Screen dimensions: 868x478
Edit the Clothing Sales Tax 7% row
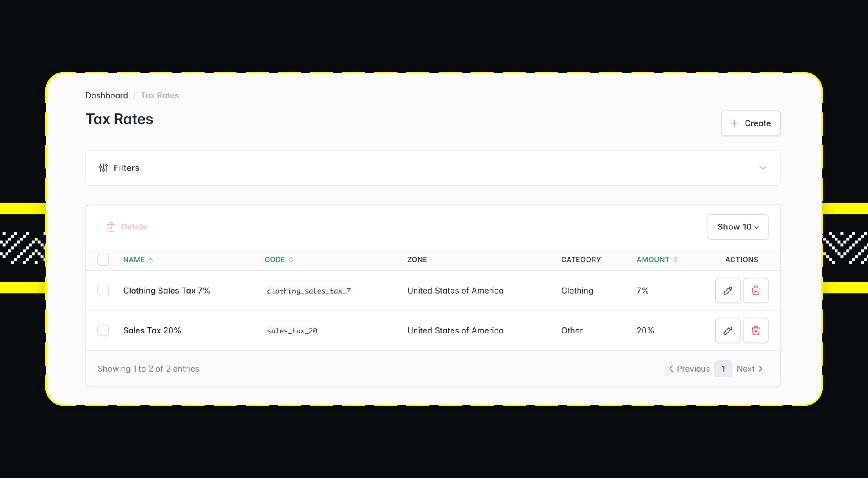728,291
